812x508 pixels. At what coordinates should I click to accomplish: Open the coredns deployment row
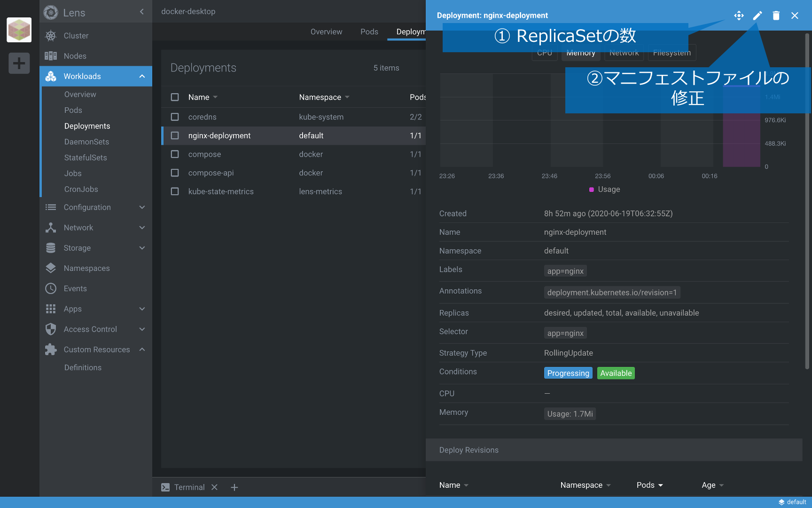point(294,117)
